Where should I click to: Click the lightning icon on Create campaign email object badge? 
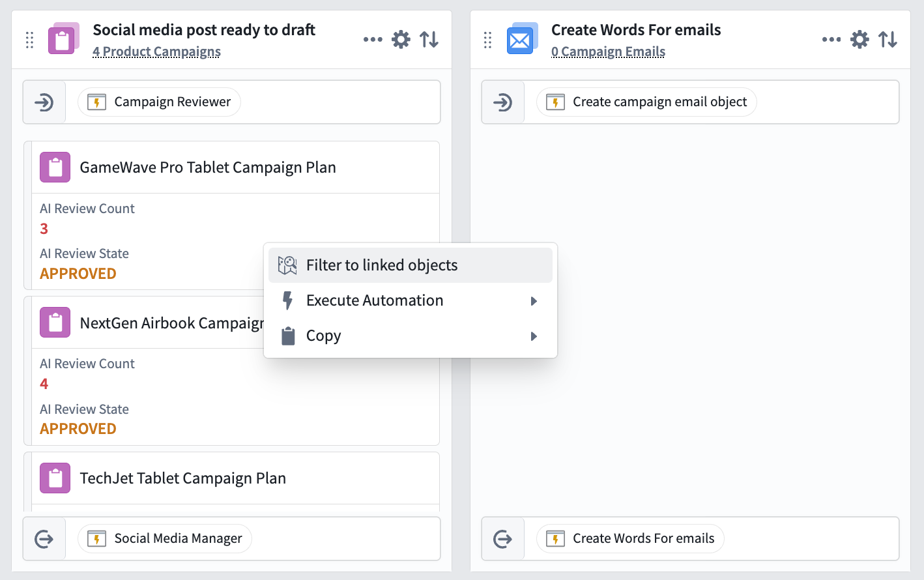pyautogui.click(x=555, y=102)
